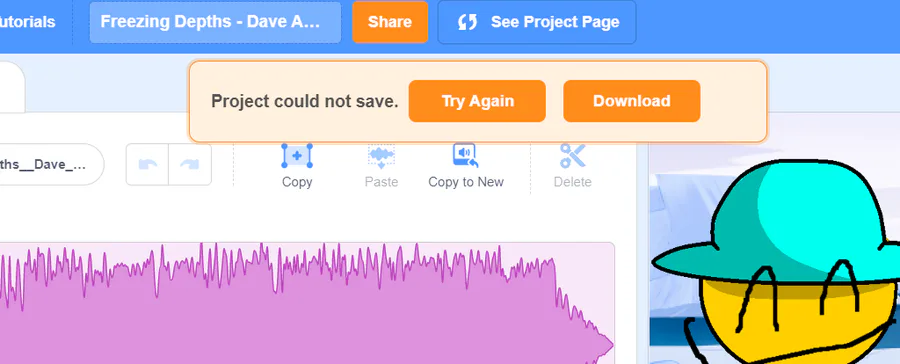Click the circular arrows icon on See Project Page

coord(467,22)
